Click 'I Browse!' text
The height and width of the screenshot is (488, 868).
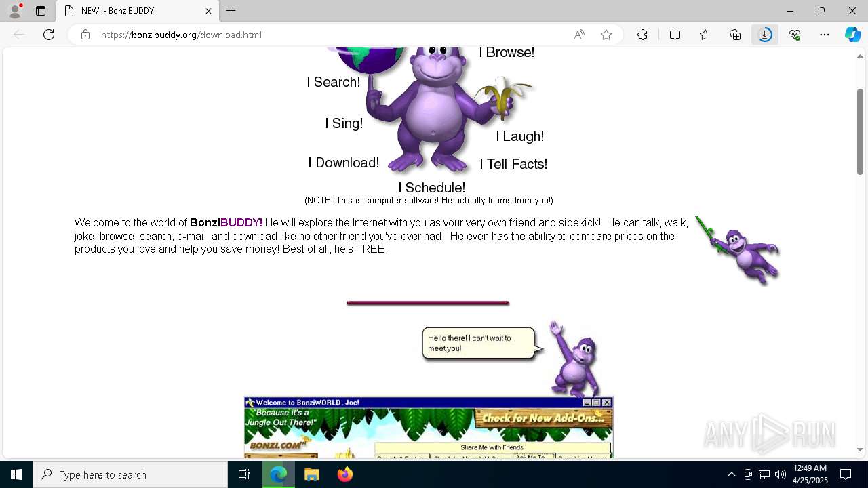point(507,52)
